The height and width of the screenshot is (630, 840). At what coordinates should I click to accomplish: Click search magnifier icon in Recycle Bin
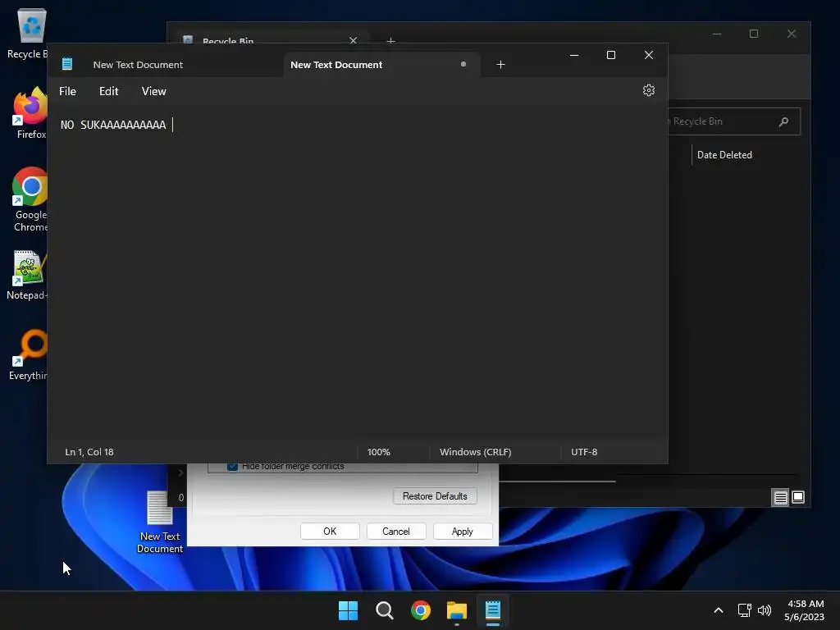click(x=783, y=121)
